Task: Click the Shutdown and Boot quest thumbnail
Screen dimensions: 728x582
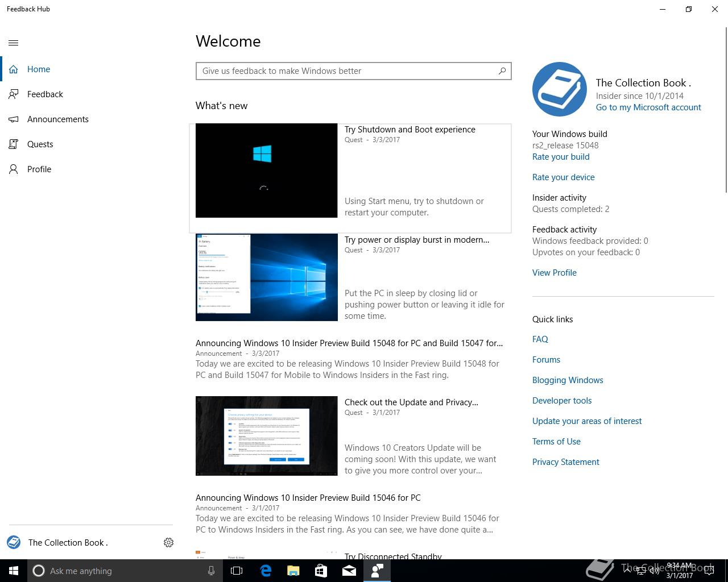Action: 266,171
